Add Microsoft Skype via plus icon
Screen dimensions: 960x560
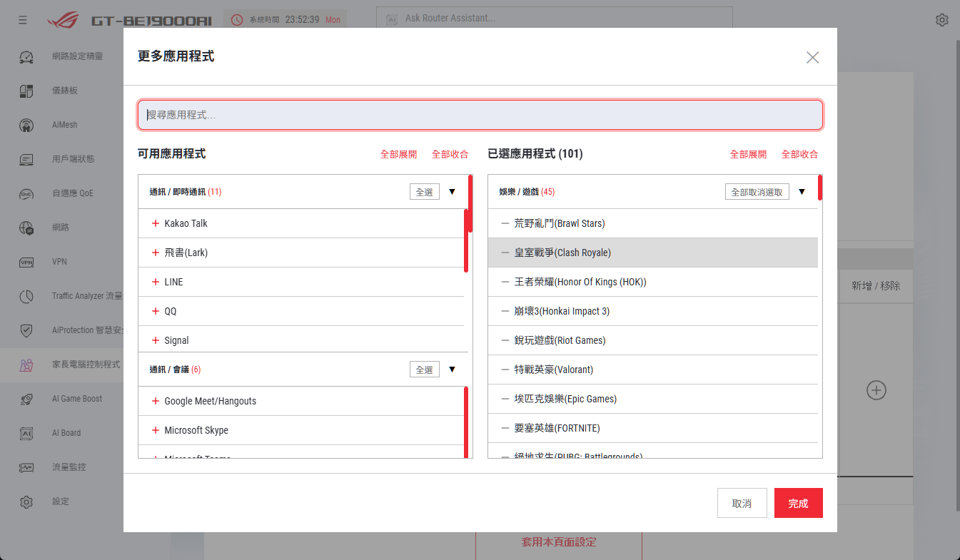(x=156, y=430)
